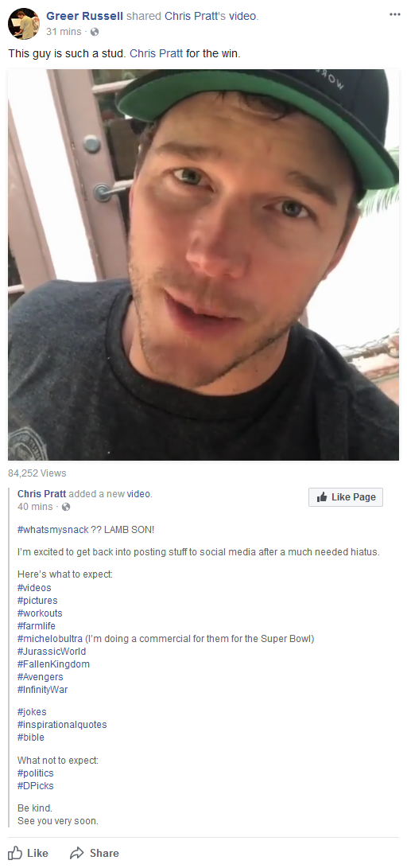Image resolution: width=407 pixels, height=868 pixels.
Task: Click Greer Russell's profile picture
Action: [x=24, y=24]
